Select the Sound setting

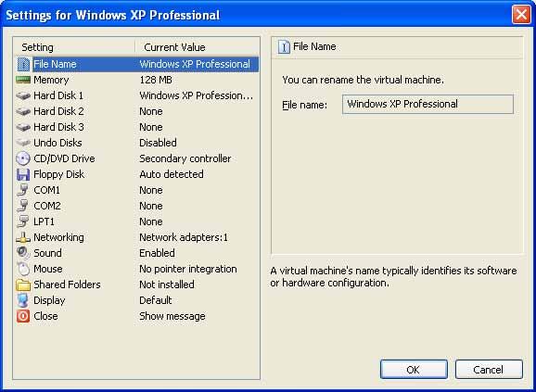47,253
